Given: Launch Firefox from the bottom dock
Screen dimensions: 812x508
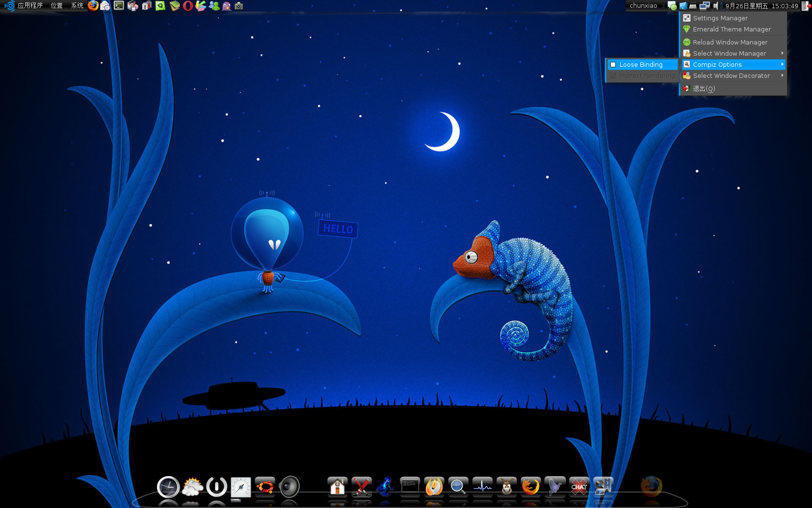Looking at the screenshot, I should coord(531,486).
